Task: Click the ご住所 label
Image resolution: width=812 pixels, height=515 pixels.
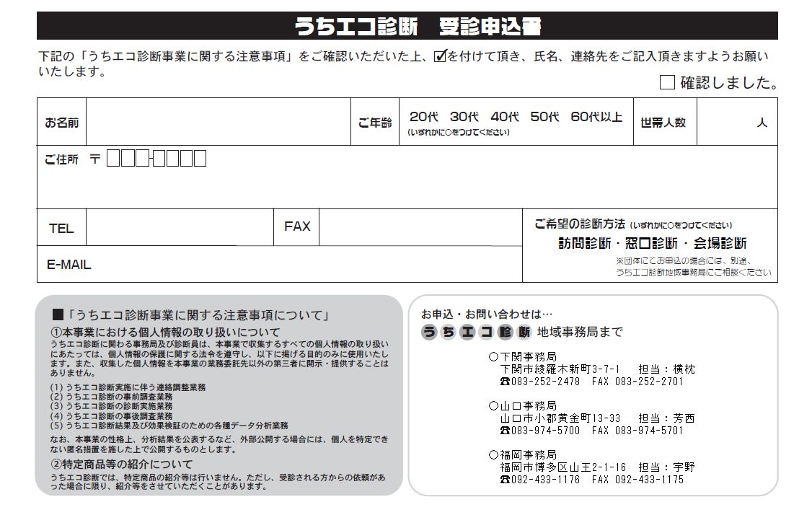Action: click(x=61, y=159)
